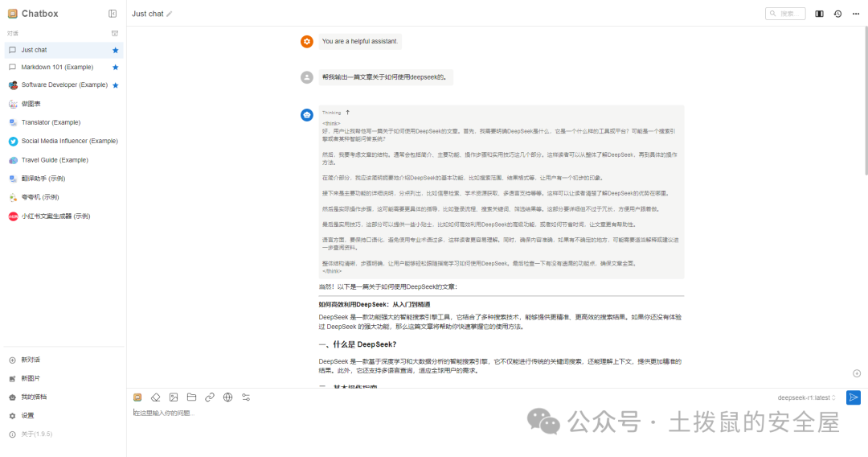Image resolution: width=868 pixels, height=457 pixels.
Task: Click the scroll-to-bottom arrow icon
Action: 857,373
